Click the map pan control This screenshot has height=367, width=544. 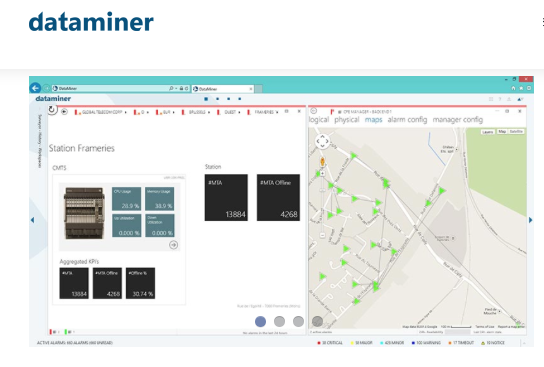pos(322,141)
